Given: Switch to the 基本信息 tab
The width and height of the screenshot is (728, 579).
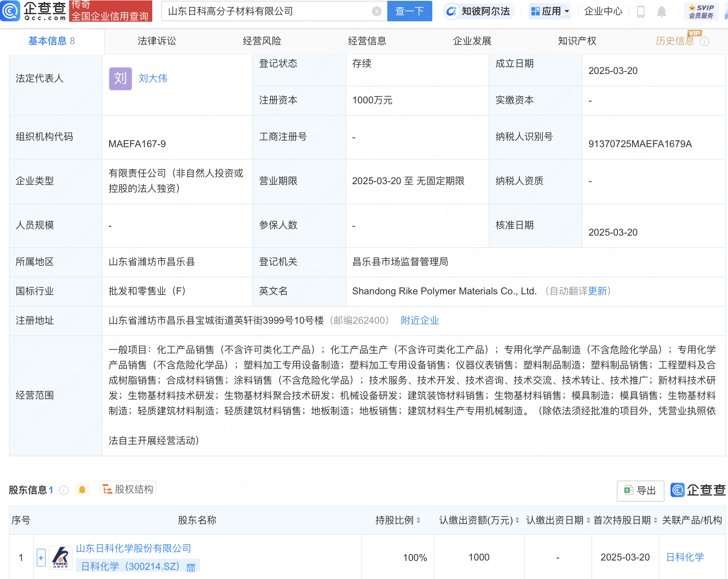Looking at the screenshot, I should point(51,41).
